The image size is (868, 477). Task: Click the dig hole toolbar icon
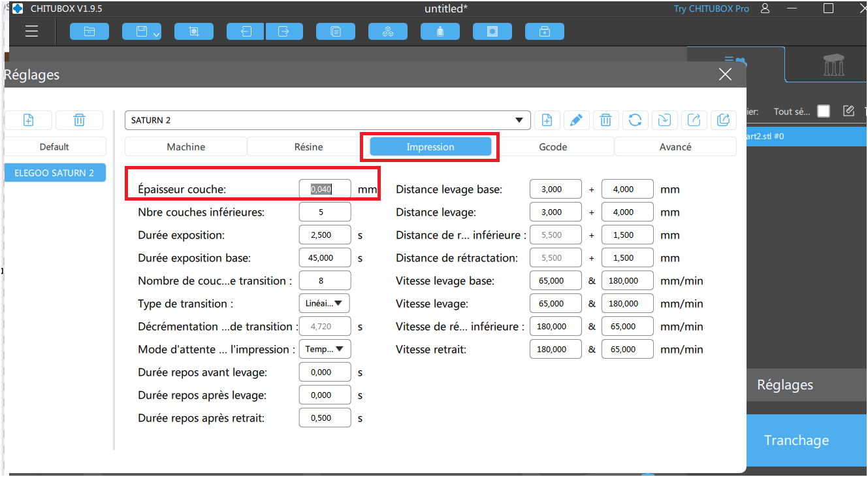tap(492, 31)
